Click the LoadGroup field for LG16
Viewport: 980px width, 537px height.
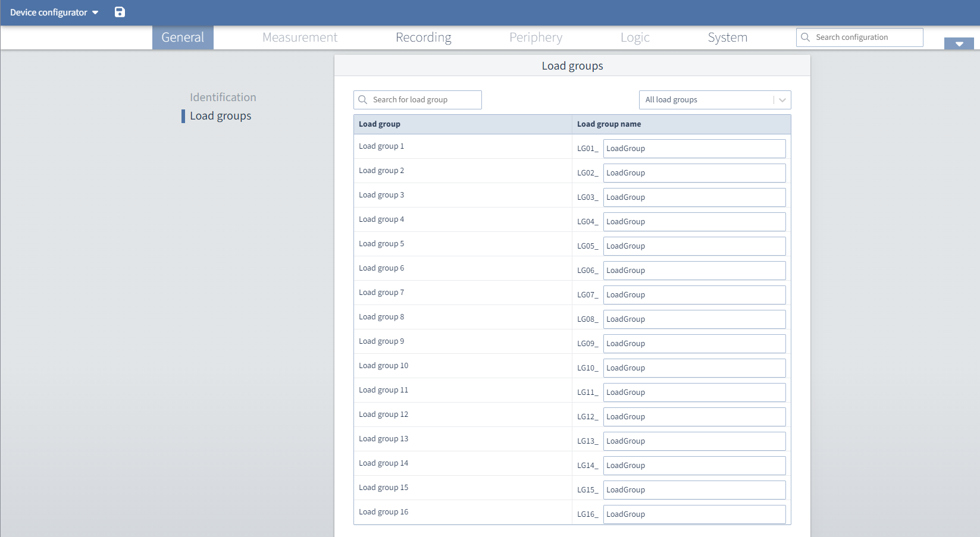694,514
